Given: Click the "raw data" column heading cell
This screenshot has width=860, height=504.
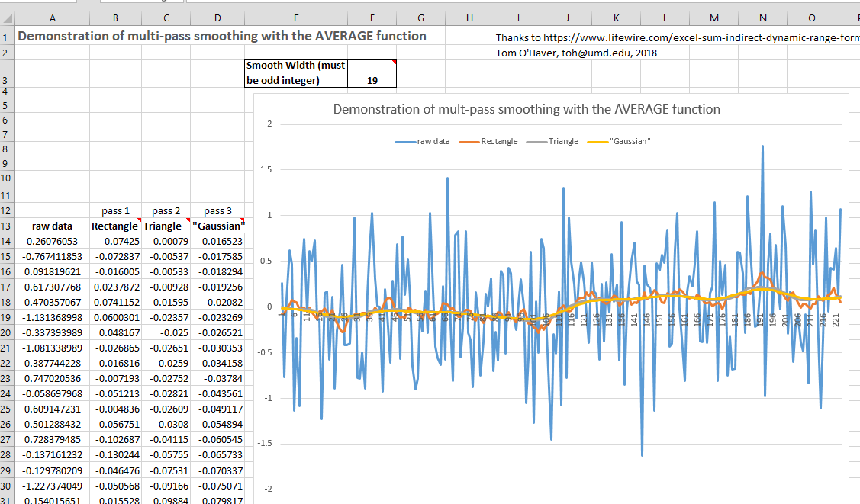Looking at the screenshot, I should coord(51,226).
